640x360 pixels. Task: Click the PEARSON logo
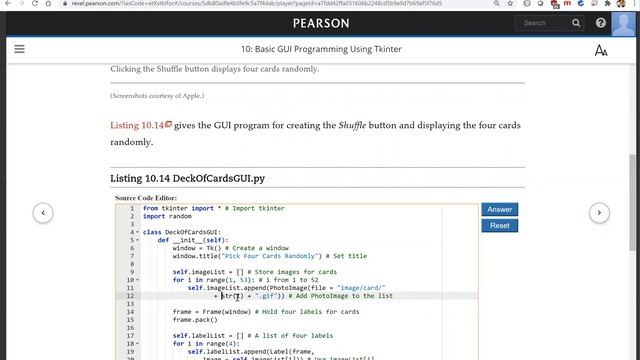tap(321, 23)
